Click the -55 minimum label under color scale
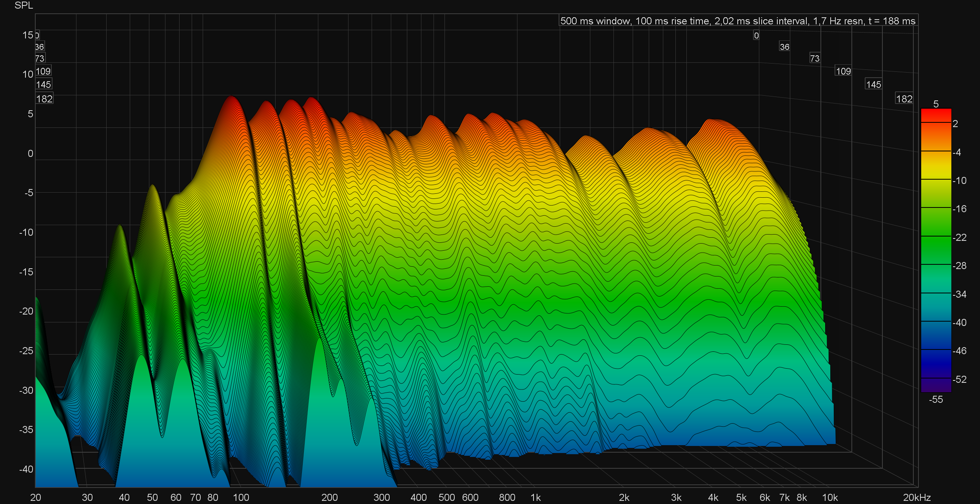Viewport: 980px width, 504px height. (x=936, y=399)
